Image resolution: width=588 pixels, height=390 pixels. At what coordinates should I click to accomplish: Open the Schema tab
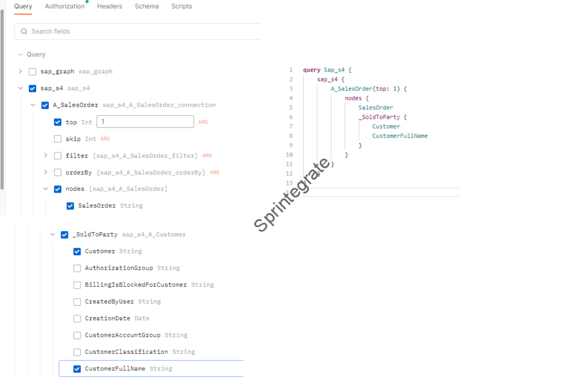coord(146,6)
